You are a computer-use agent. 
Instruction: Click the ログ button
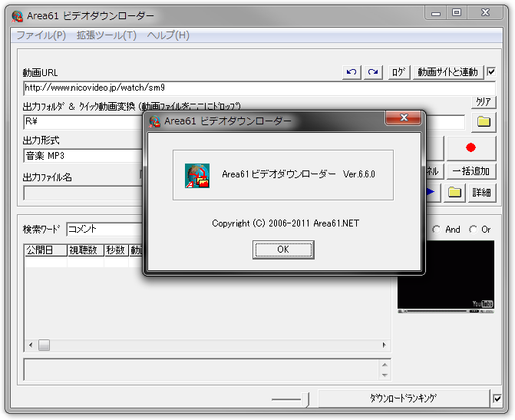399,72
